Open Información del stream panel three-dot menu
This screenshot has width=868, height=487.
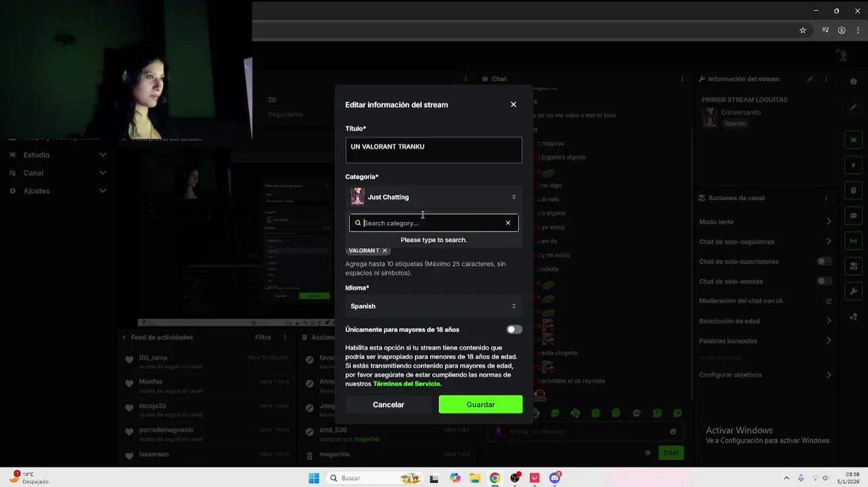tap(826, 79)
